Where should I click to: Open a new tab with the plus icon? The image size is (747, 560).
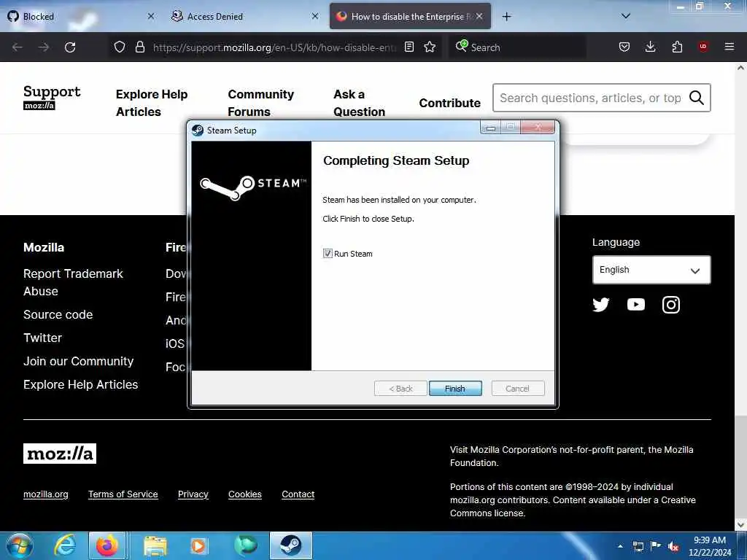(506, 17)
